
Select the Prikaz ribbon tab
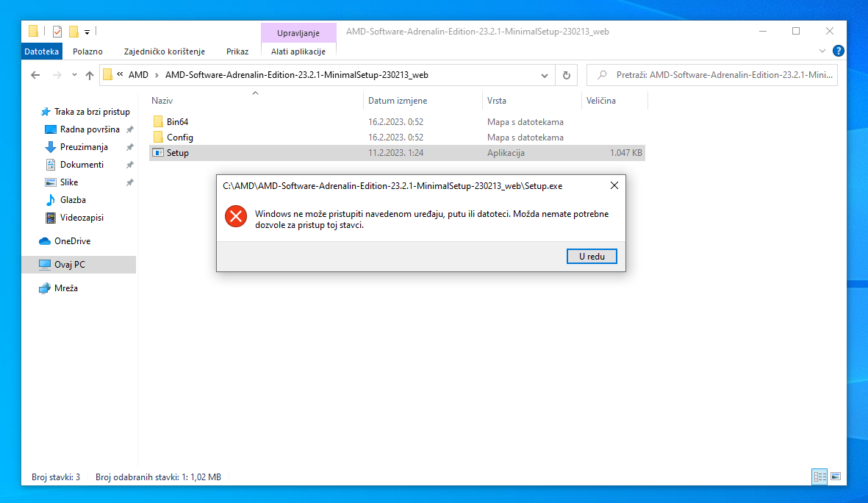237,51
